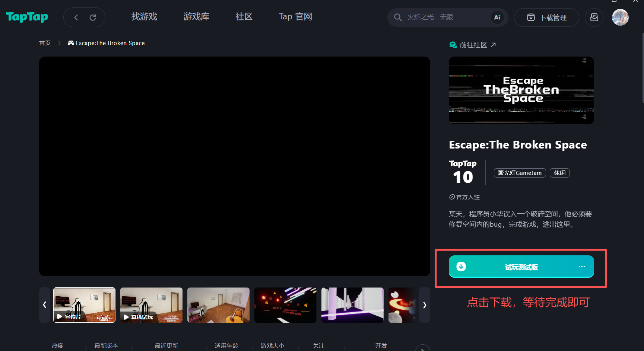Open the 找游戏 tab

coord(144,17)
